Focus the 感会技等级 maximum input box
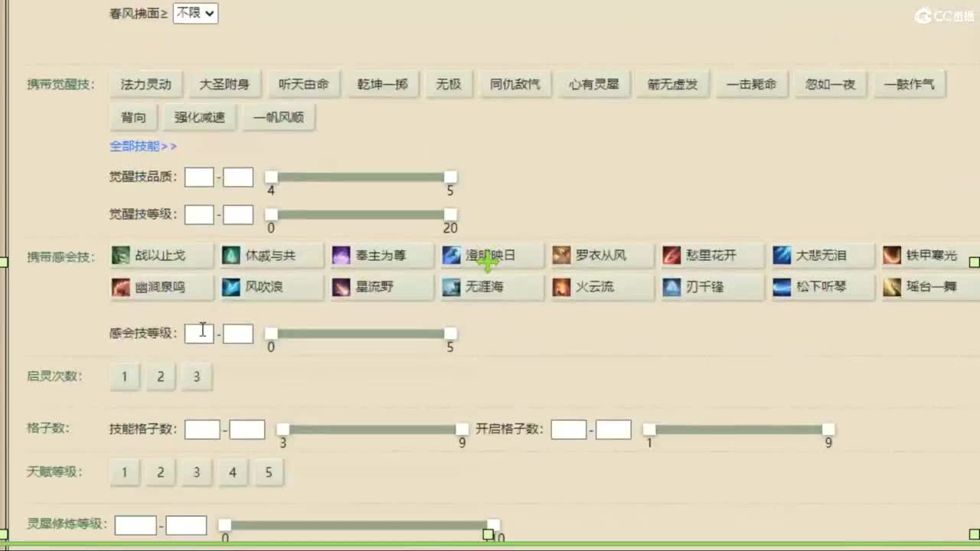 pyautogui.click(x=238, y=334)
